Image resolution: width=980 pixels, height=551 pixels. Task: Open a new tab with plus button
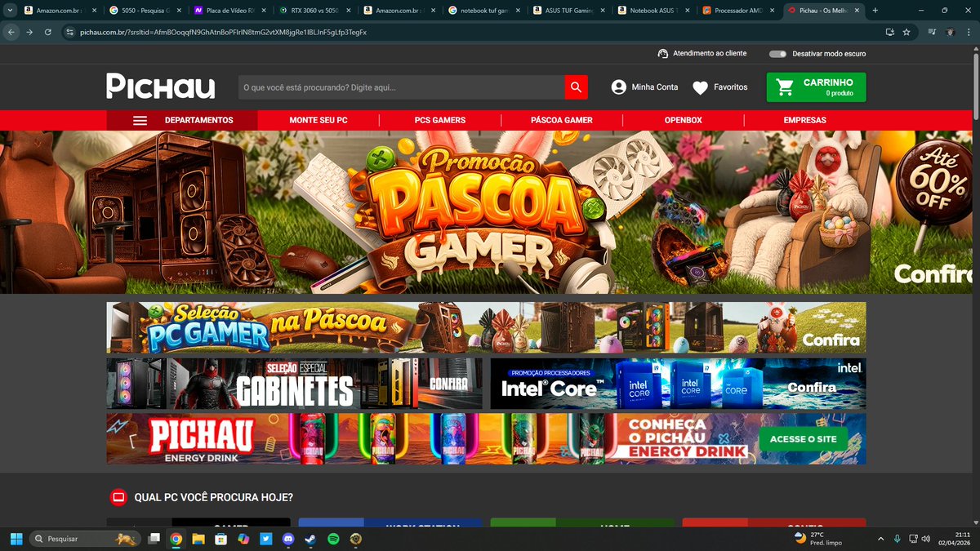pos(875,11)
